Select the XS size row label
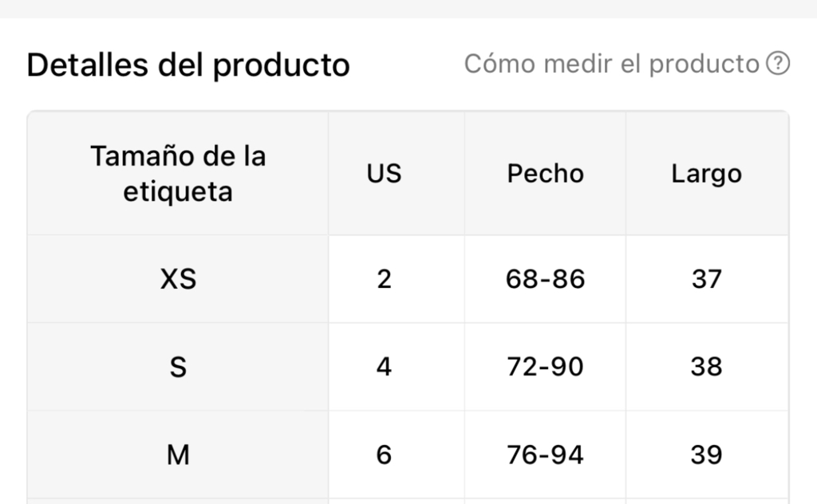Screen dimensions: 817x504 click(x=178, y=279)
